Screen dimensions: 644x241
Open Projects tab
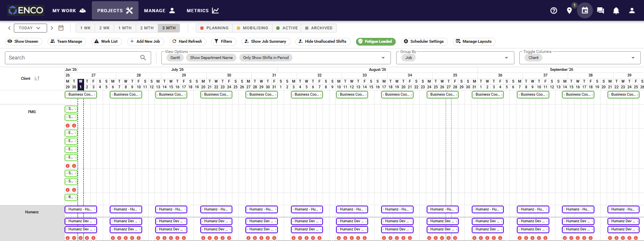click(115, 11)
